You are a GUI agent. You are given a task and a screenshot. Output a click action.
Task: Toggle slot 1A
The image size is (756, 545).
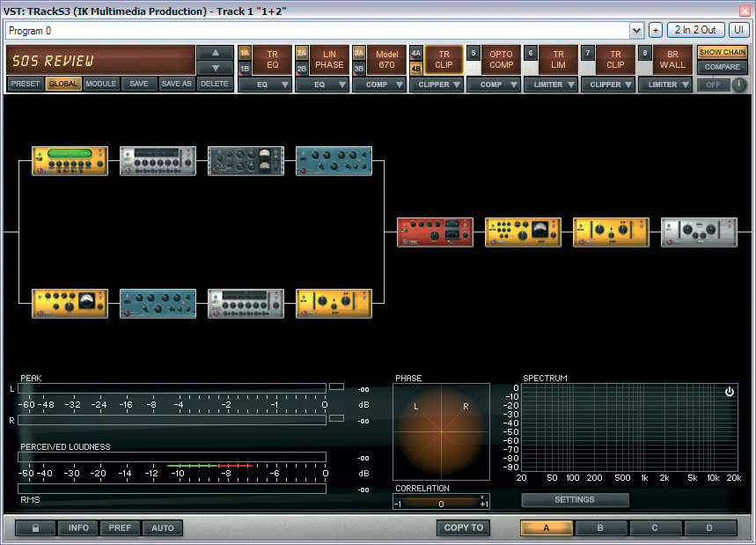[245, 53]
